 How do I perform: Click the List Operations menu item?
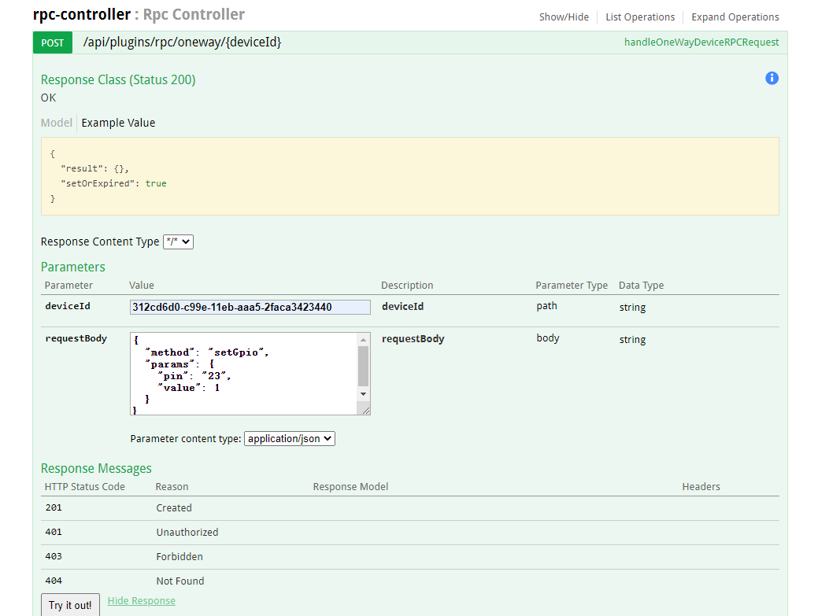coord(640,17)
